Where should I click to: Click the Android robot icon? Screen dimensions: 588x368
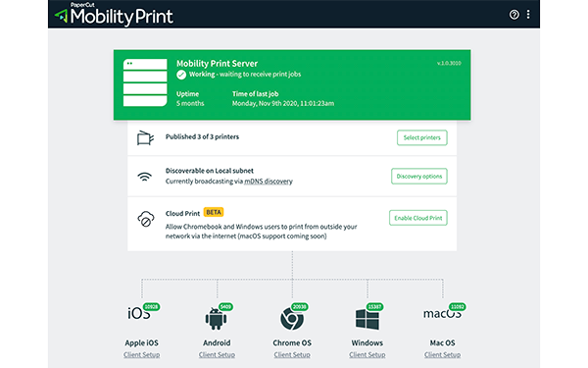point(216,319)
